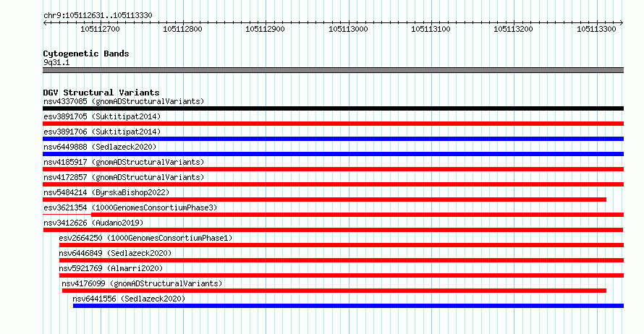Click the blue bar of nsv6449888
This screenshot has width=644, height=334.
tap(333, 154)
